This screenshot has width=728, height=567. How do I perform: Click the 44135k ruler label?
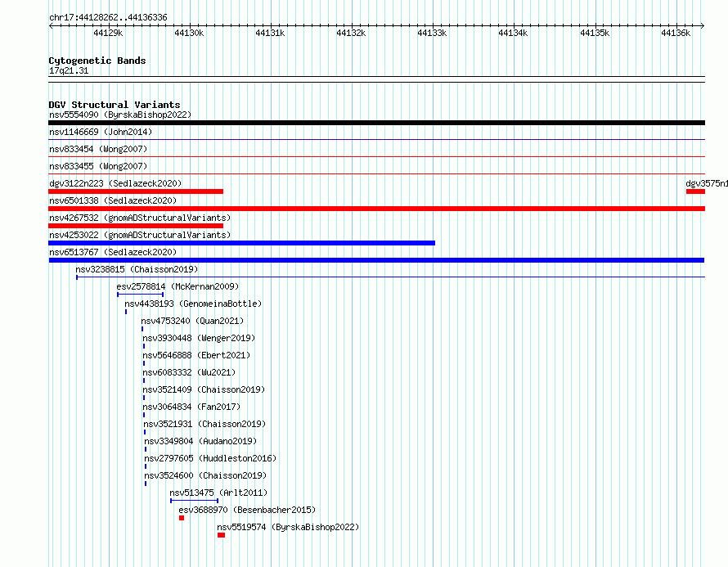(x=595, y=33)
